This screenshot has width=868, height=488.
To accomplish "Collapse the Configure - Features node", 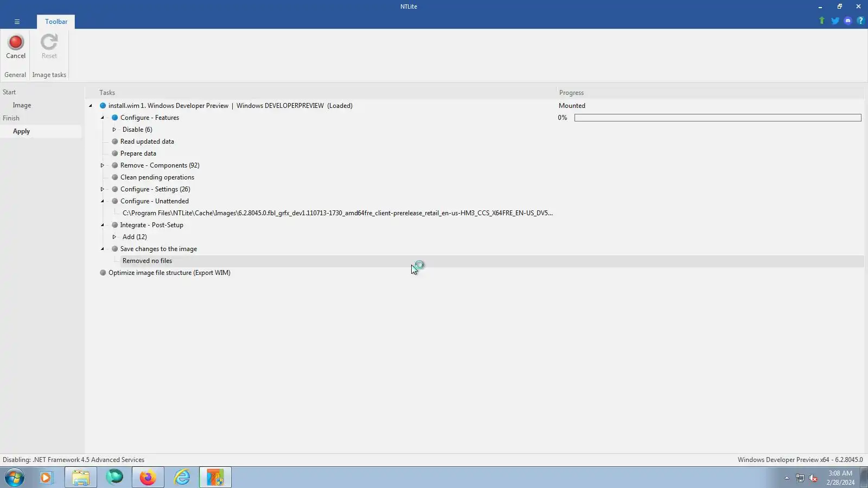I will tap(103, 118).
